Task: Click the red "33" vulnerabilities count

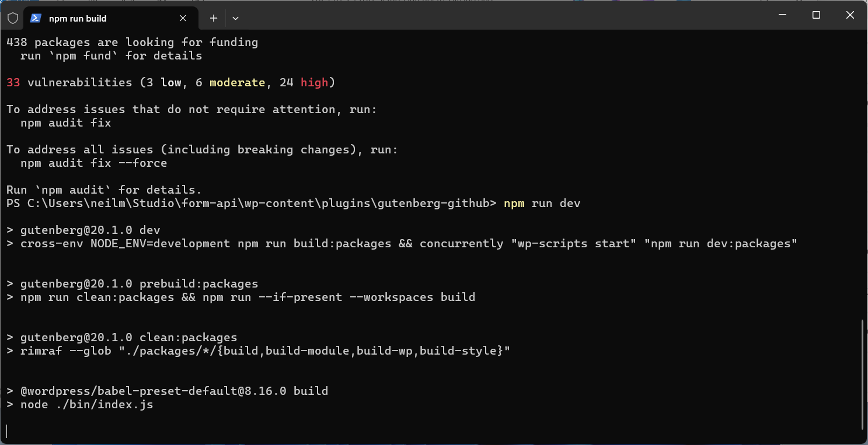Action: (13, 83)
